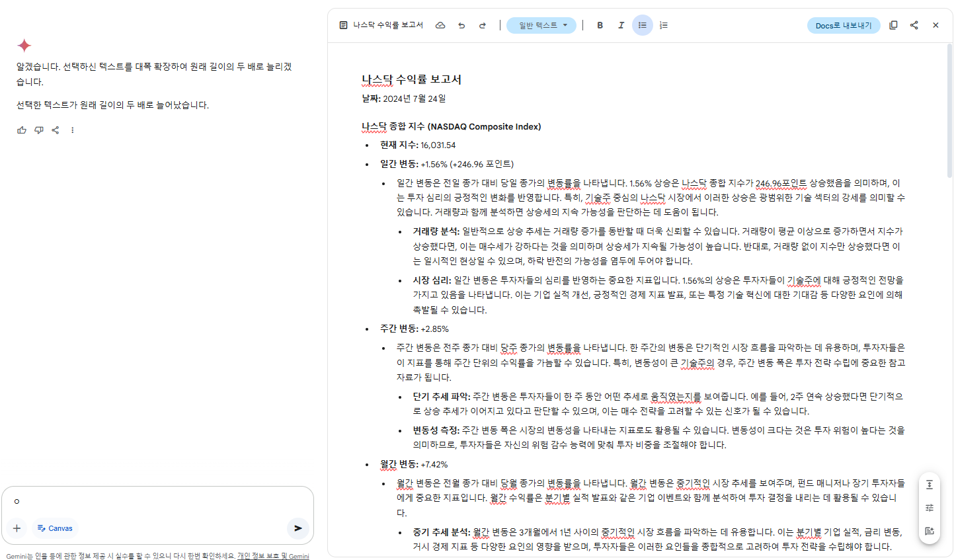954x560 pixels.
Task: Share the Gemini chat response
Action: [x=56, y=130]
